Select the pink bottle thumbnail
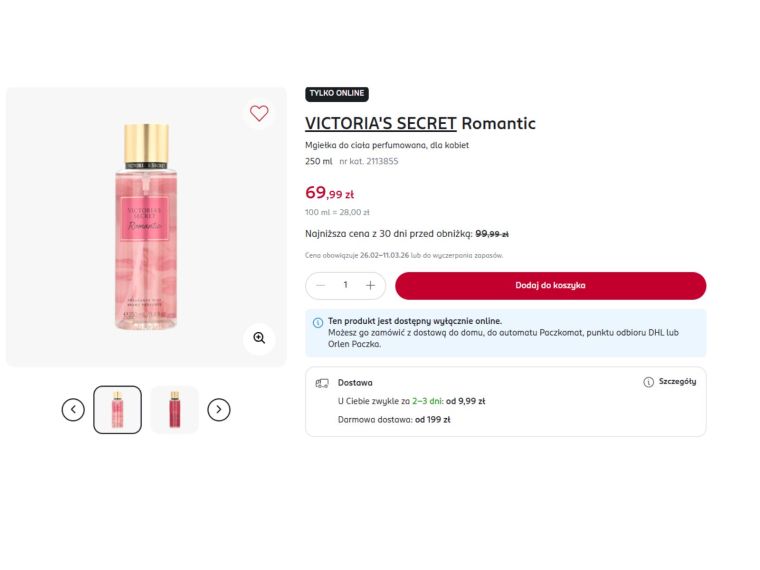760x570 pixels. (117, 410)
